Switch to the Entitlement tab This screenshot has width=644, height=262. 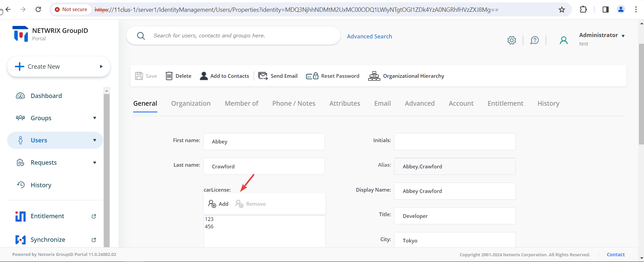(505, 103)
